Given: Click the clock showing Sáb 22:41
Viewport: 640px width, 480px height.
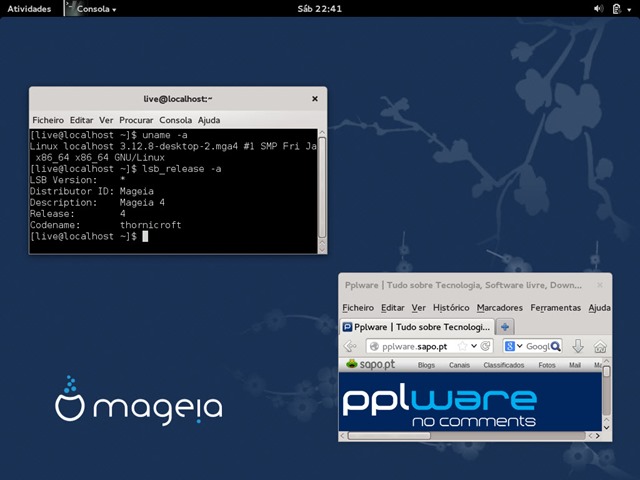Looking at the screenshot, I should click(x=319, y=9).
